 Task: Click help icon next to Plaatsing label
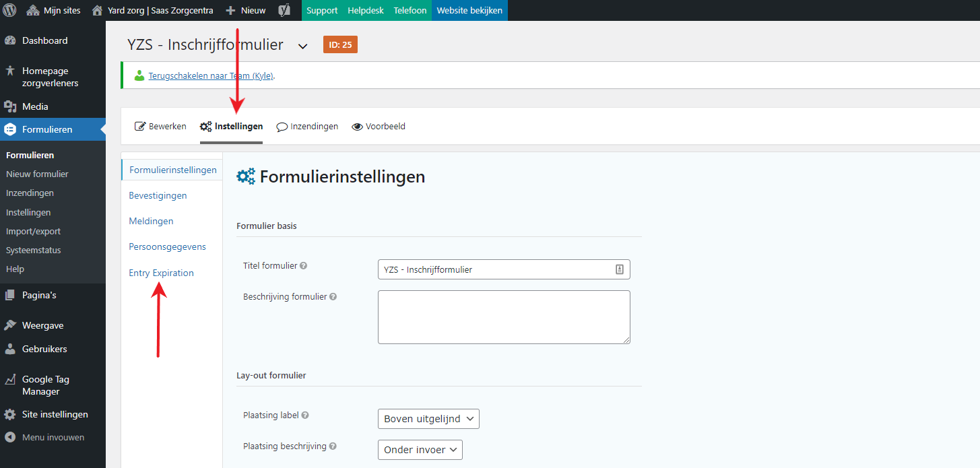pos(305,415)
